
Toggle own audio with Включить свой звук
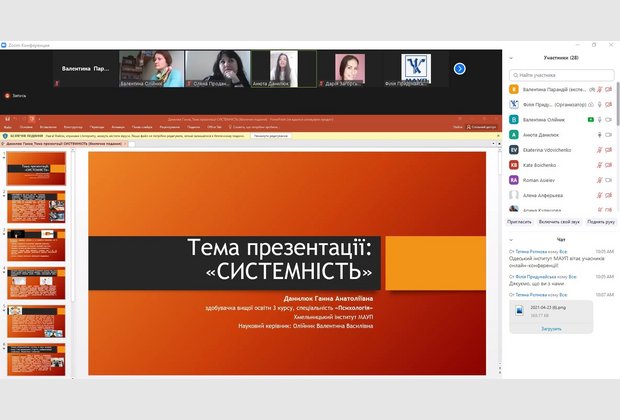click(x=557, y=221)
